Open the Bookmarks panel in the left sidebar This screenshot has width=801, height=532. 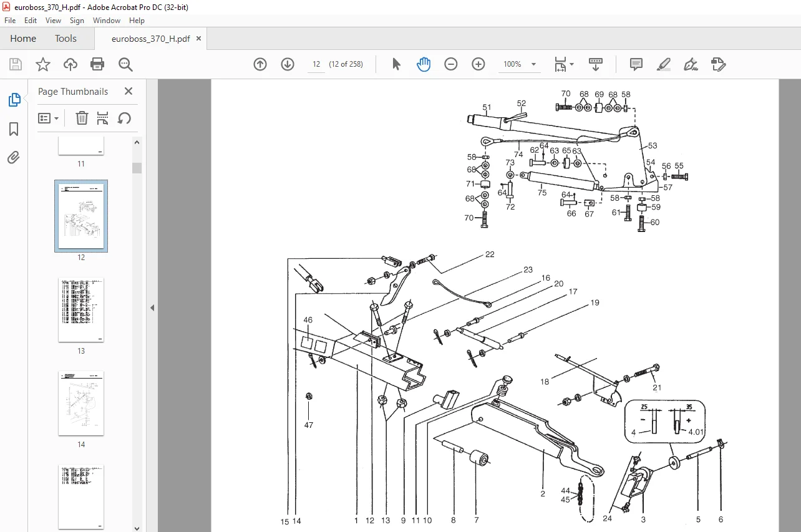[14, 129]
